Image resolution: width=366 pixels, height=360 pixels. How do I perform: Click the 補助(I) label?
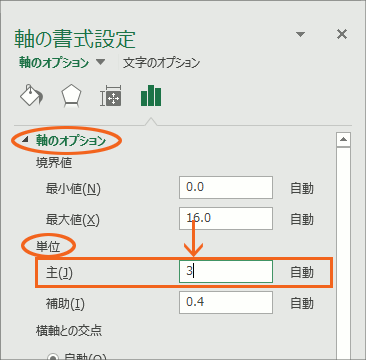pyautogui.click(x=65, y=304)
